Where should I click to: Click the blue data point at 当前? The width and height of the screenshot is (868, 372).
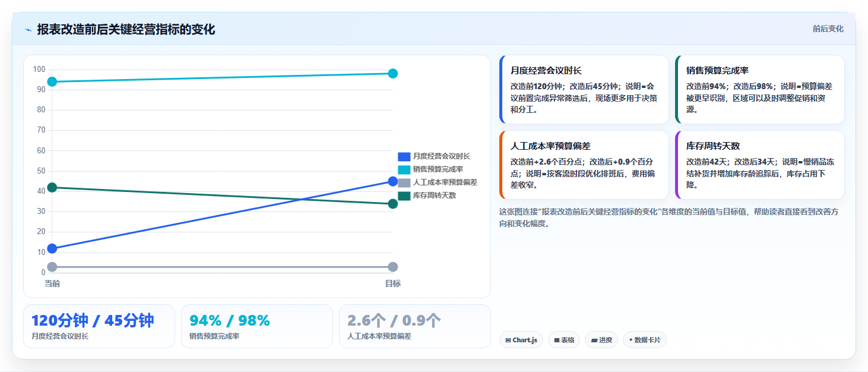click(x=52, y=248)
